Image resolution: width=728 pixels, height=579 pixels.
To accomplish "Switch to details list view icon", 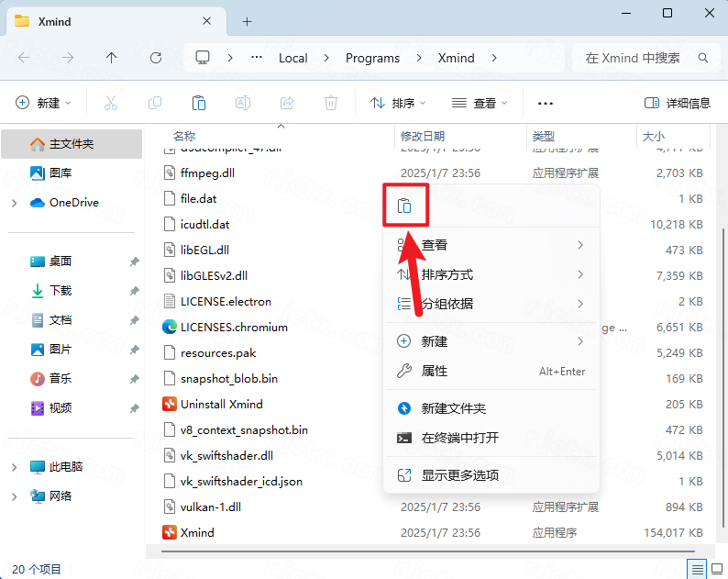I will 698,569.
